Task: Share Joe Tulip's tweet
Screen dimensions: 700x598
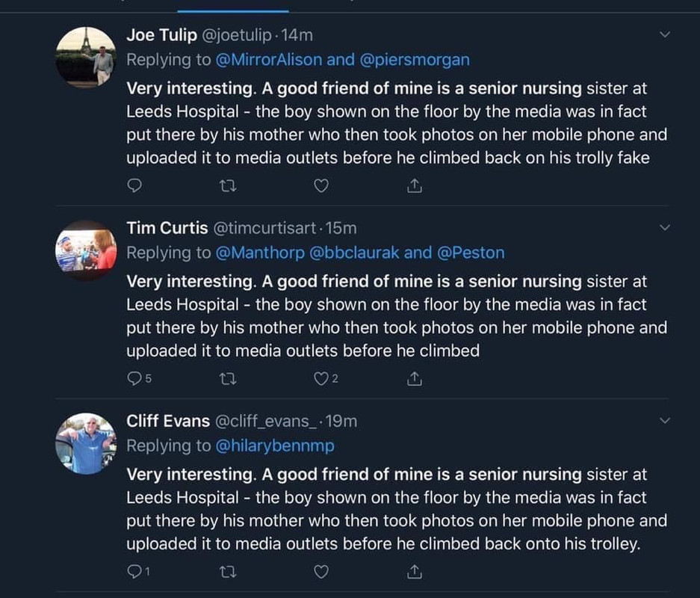Action: tap(415, 186)
